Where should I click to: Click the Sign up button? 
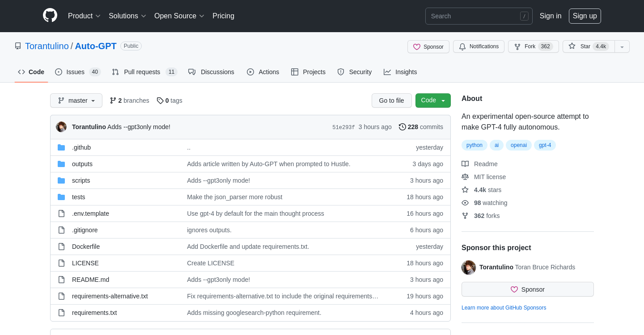[x=585, y=16]
